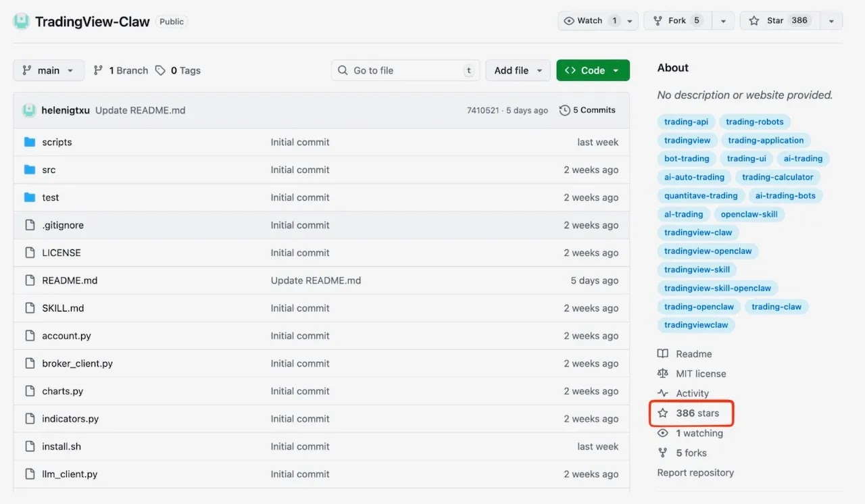Star the repository with the Star button
This screenshot has height=504, width=865.
click(x=781, y=21)
